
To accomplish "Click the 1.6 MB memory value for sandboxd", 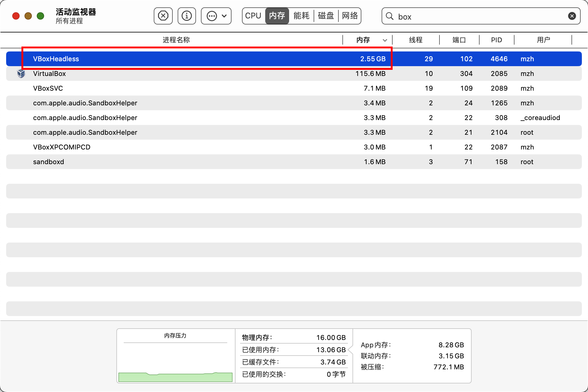I will point(375,162).
